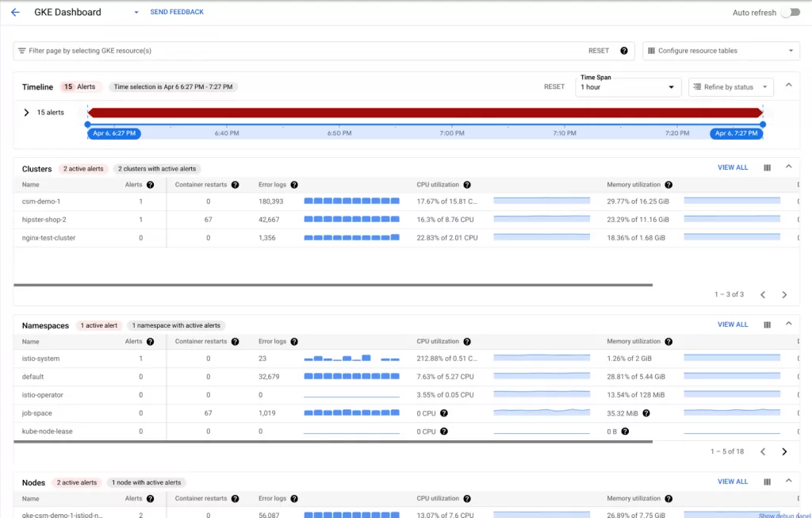Click help icon next to Clusters Error logs
This screenshot has width=812, height=518.
294,185
